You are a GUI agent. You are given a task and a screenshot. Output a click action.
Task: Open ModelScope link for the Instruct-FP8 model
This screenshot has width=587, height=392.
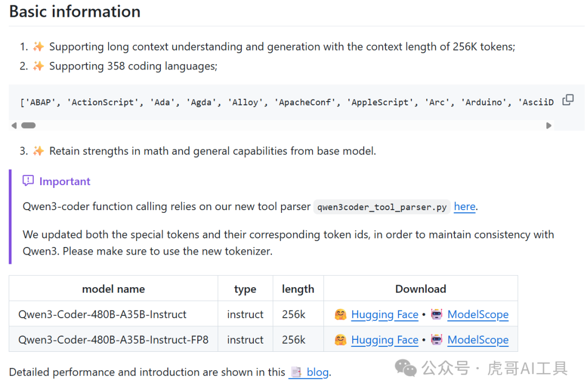[478, 340]
